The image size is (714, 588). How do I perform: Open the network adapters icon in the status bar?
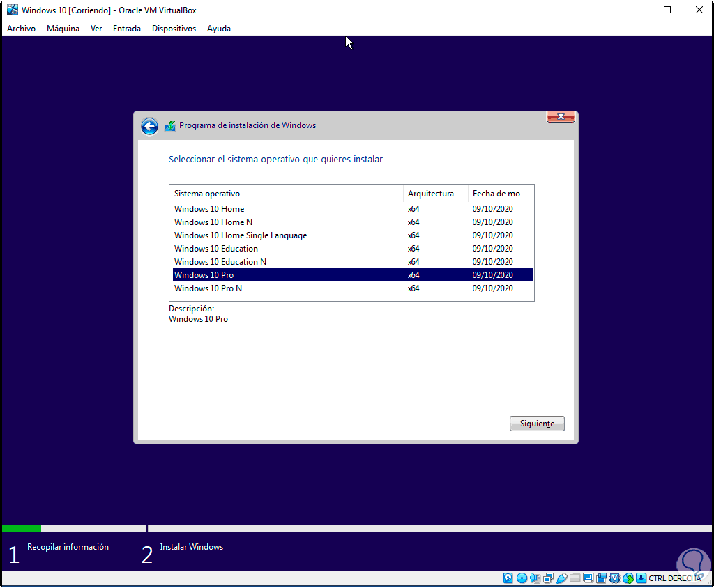[548, 578]
